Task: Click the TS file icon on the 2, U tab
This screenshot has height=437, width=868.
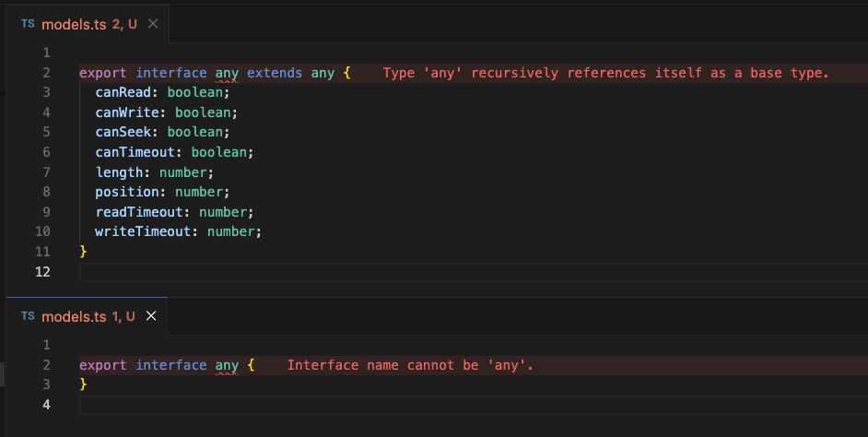Action: (x=28, y=24)
